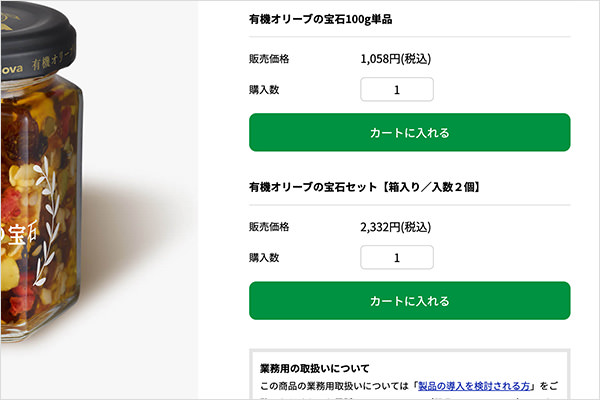
Task: Click the 1,058円(税込) price
Action: (x=395, y=59)
